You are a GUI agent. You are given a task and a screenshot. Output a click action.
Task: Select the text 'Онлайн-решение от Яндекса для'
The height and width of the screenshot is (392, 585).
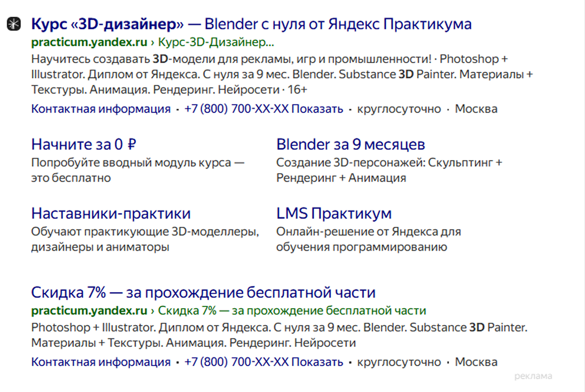click(369, 232)
